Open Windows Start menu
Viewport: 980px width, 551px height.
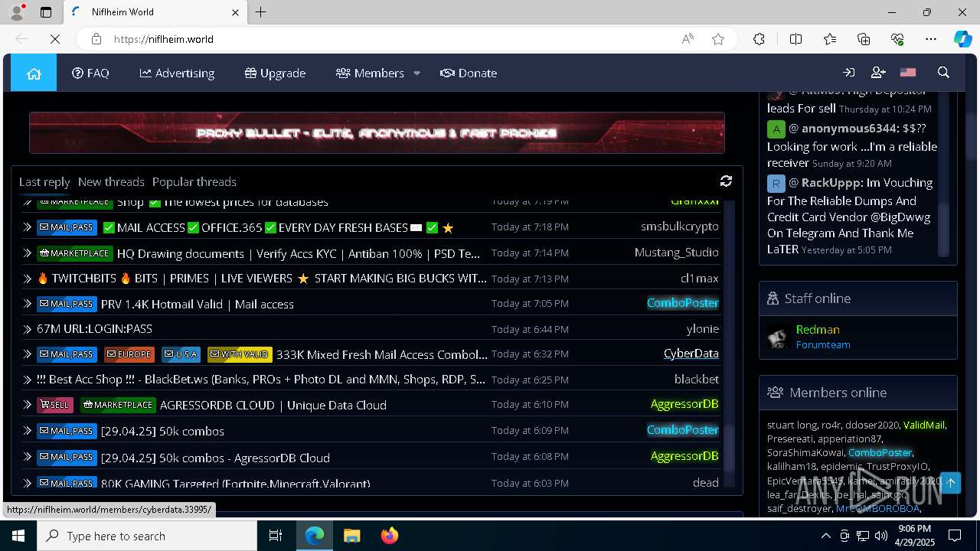(x=18, y=536)
